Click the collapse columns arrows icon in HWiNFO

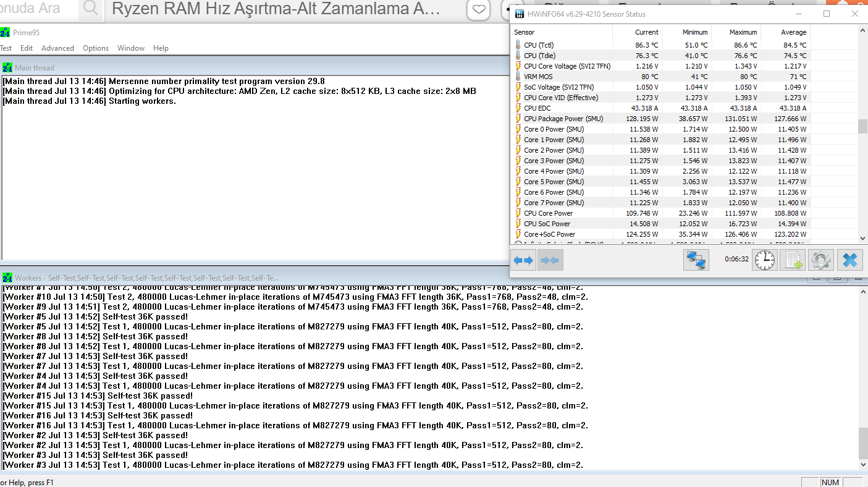click(x=550, y=260)
